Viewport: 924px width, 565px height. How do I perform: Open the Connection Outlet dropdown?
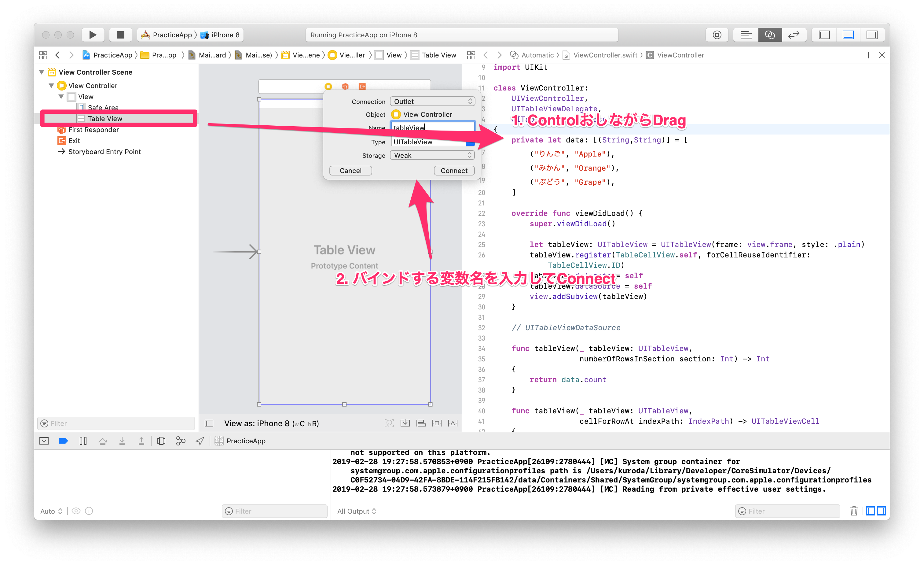432,101
